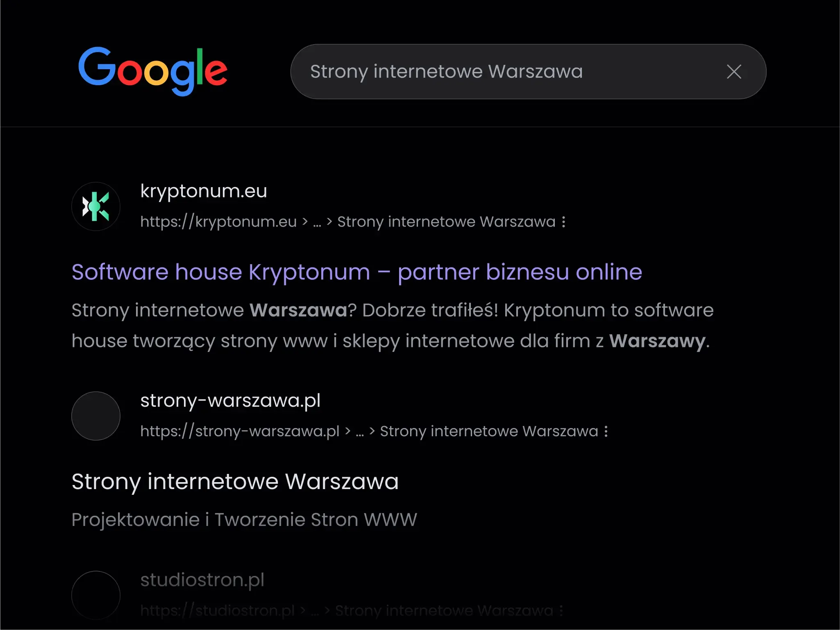The width and height of the screenshot is (840, 630).
Task: Open the Strony internetowe Warszawa result title
Action: (235, 481)
